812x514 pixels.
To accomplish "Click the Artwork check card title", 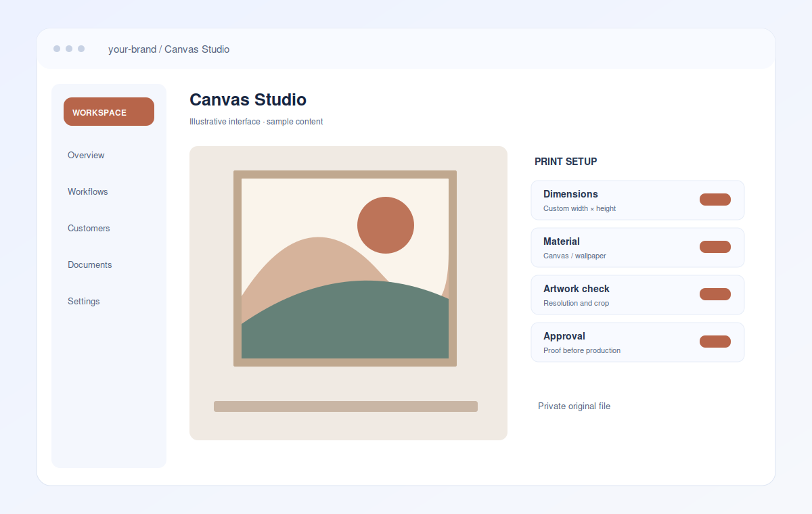I will (x=577, y=289).
